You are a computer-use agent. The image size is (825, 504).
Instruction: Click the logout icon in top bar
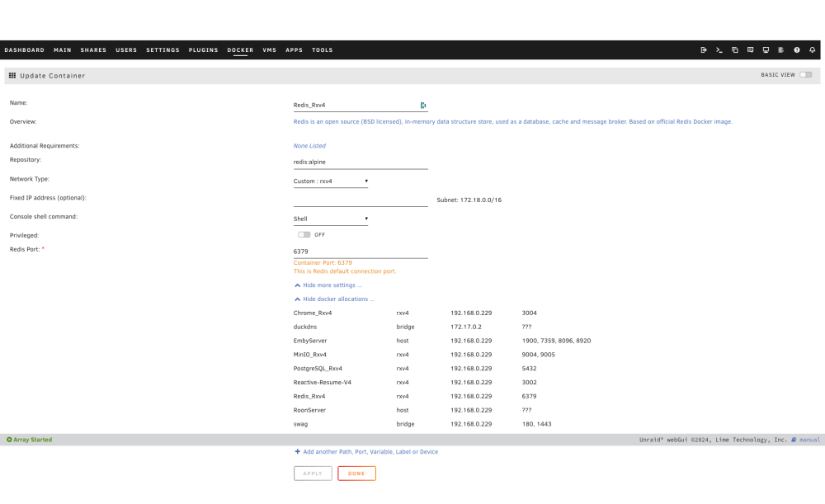click(704, 50)
